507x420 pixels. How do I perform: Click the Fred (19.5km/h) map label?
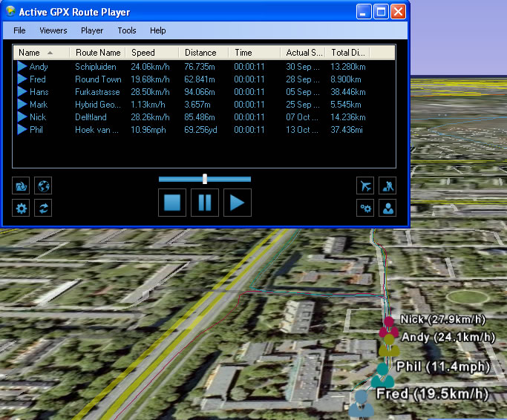432,394
